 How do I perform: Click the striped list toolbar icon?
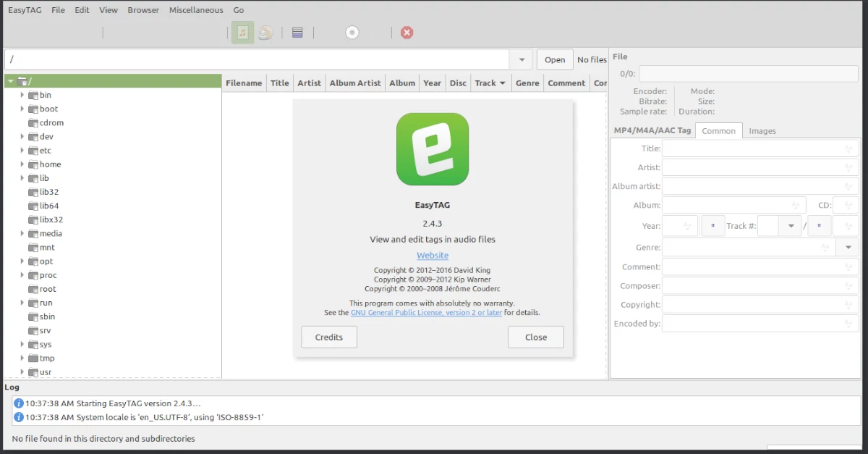(297, 33)
